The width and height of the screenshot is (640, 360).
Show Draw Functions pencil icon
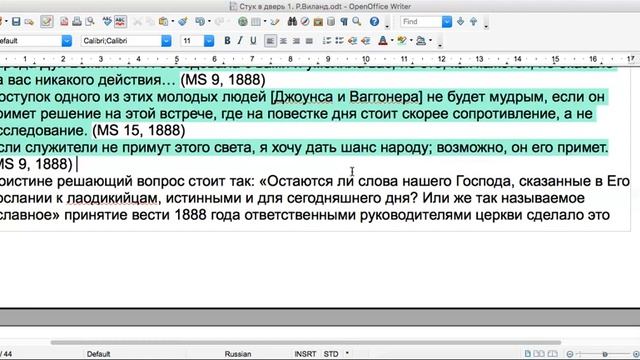[x=275, y=22]
